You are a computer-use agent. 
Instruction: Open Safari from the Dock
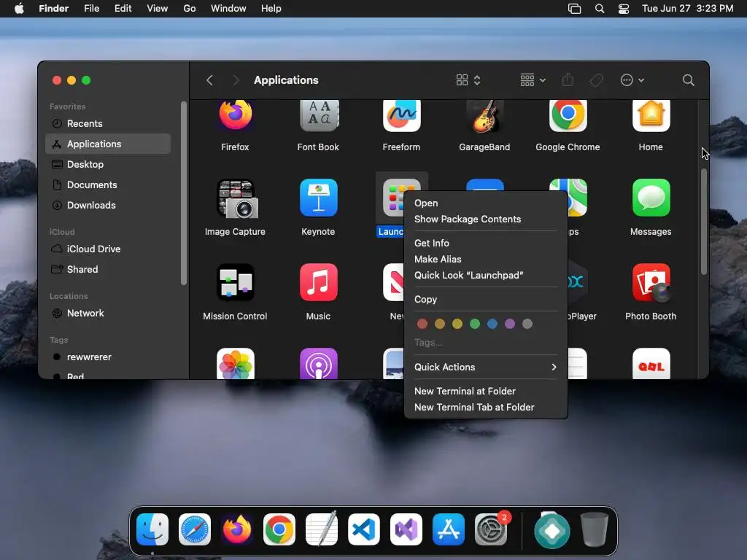pos(194,529)
